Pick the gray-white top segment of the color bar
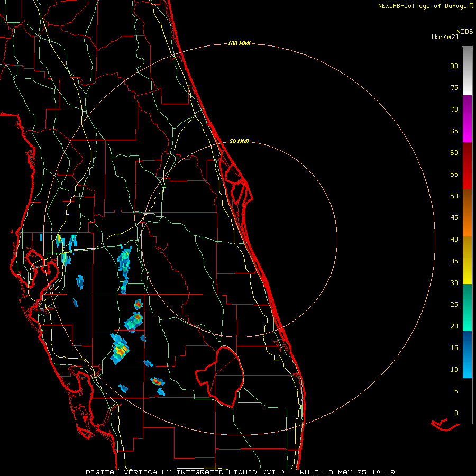Screen dimensions: 476x476 click(x=467, y=71)
